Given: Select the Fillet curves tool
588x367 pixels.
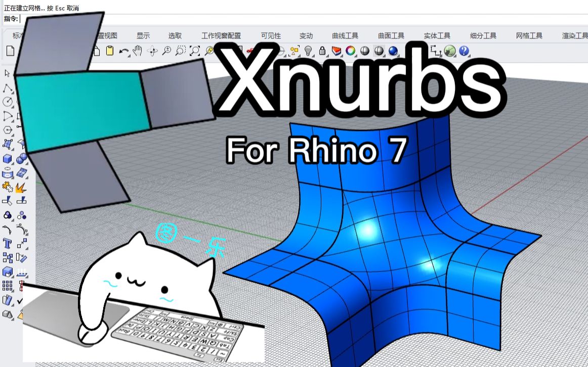Looking at the screenshot, I should coord(7,229).
